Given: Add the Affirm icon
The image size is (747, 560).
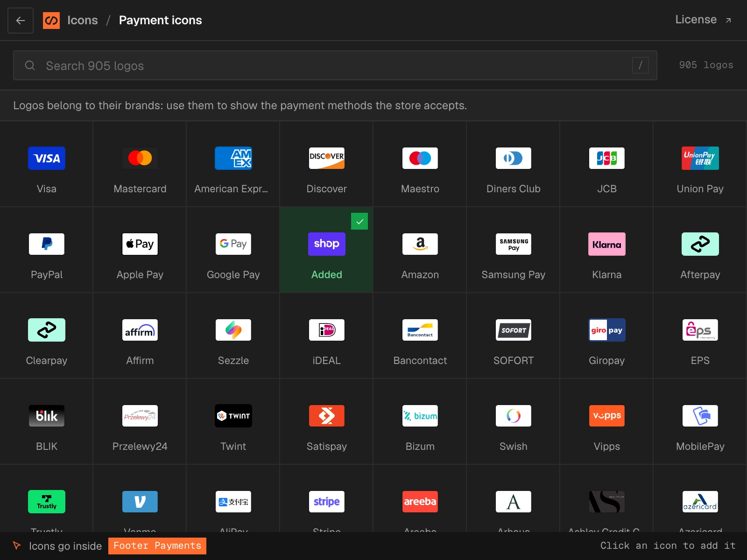Looking at the screenshot, I should [140, 336].
